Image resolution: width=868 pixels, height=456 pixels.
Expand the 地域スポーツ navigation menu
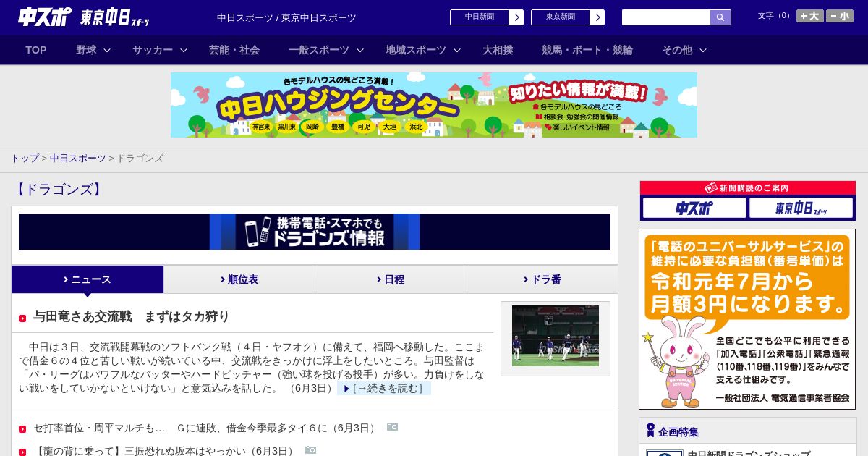[x=423, y=50]
